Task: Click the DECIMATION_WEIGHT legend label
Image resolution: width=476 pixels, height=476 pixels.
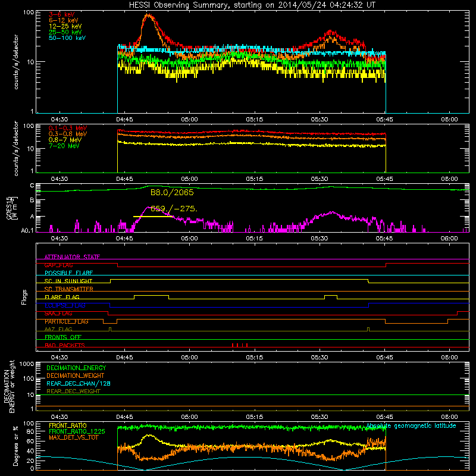Action: tap(76, 375)
